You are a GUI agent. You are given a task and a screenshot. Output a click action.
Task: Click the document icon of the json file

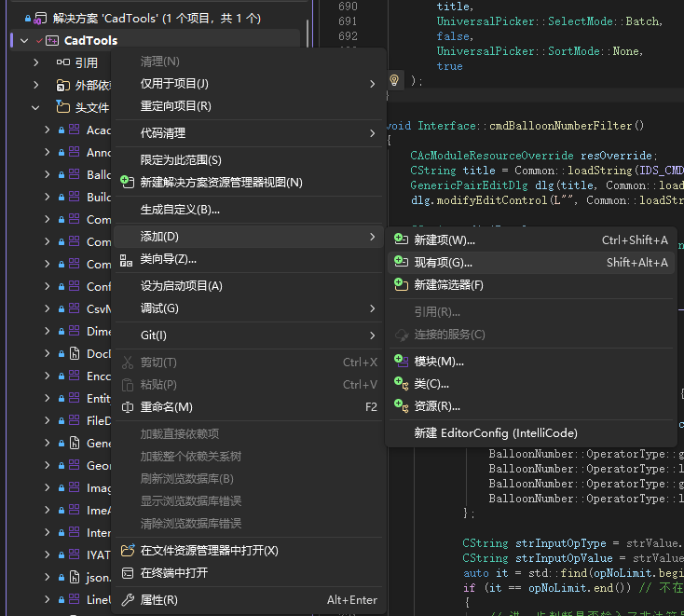(x=75, y=577)
